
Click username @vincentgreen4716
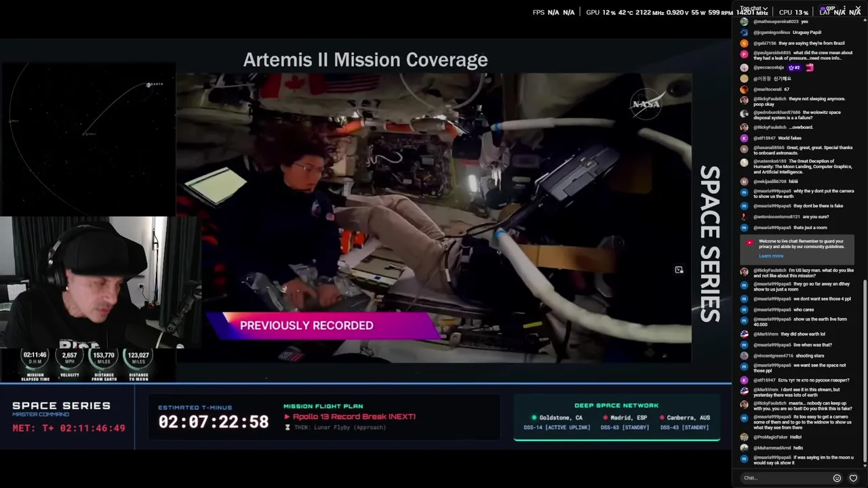pyautogui.click(x=772, y=356)
